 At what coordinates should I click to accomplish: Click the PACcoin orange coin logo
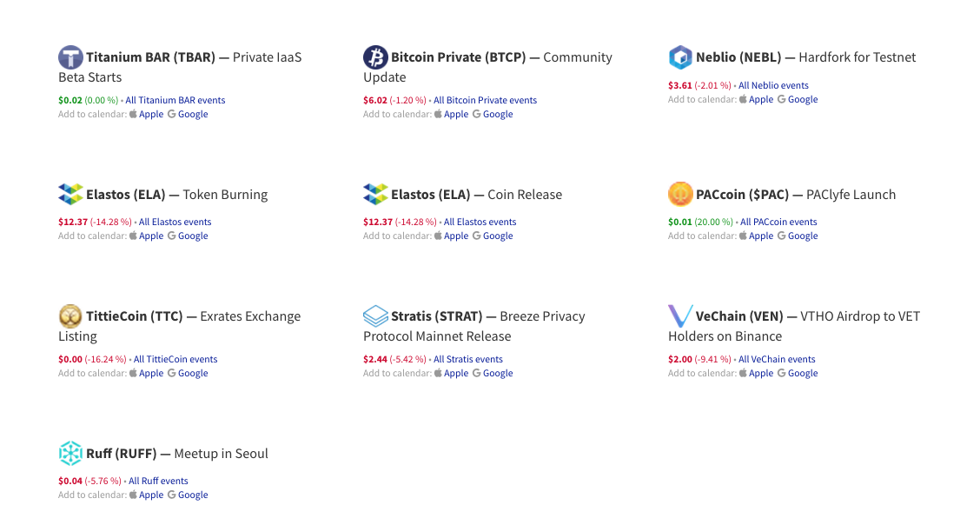pyautogui.click(x=680, y=194)
